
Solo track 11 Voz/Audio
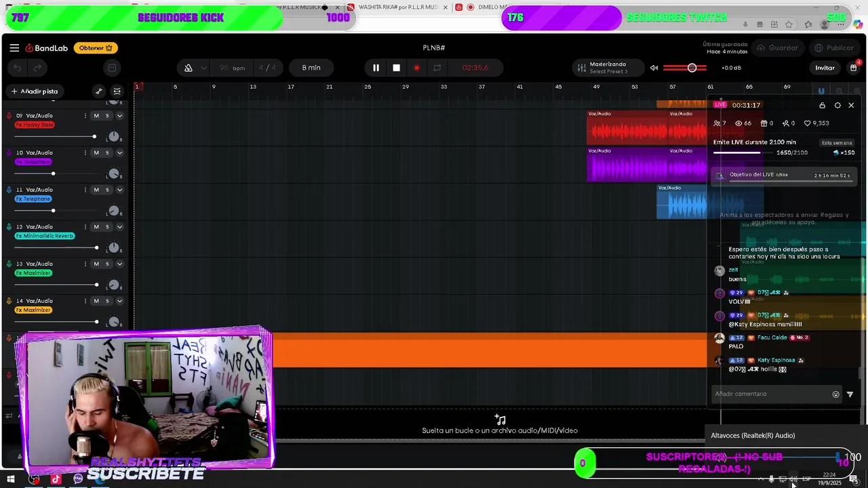pos(106,190)
